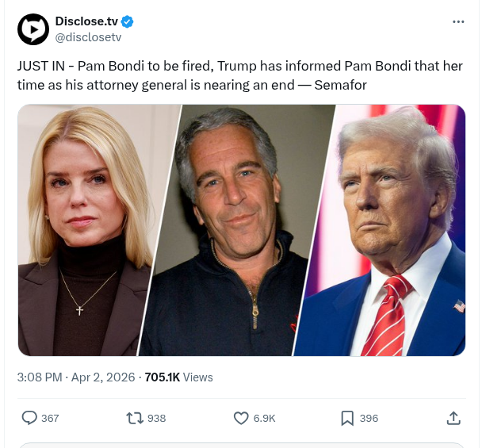Open the Disclose.tv profile avatar
The image size is (482, 448).
33,29
